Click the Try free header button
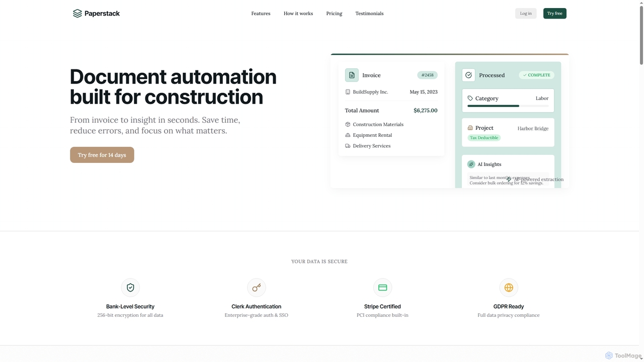 (555, 14)
